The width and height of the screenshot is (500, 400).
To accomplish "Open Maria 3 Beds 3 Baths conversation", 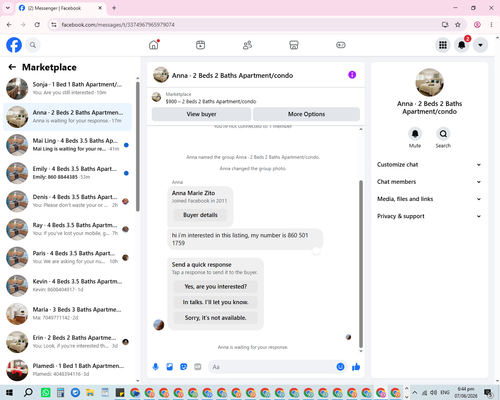I will (68, 314).
